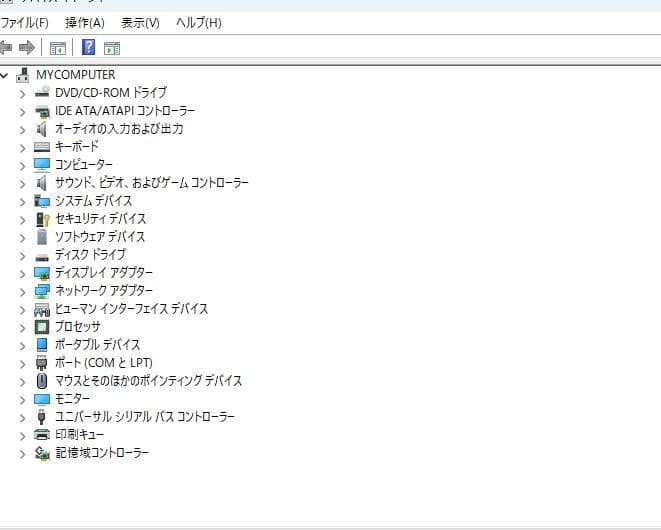Expand the モニター chevron

click(x=23, y=400)
